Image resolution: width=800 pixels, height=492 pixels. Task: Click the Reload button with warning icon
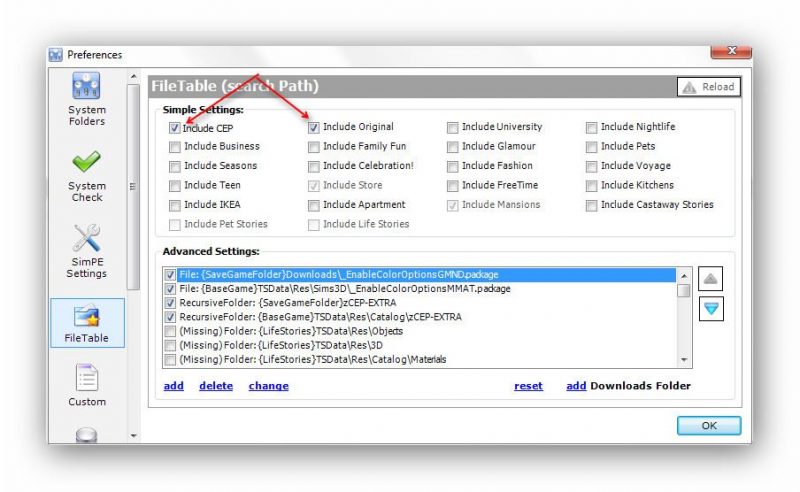point(709,87)
